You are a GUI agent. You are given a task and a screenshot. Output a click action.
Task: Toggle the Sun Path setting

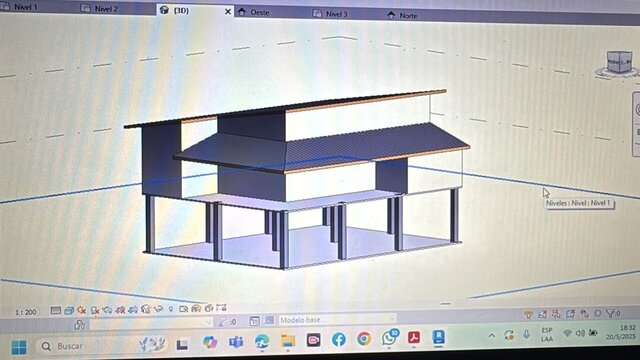[x=82, y=311]
